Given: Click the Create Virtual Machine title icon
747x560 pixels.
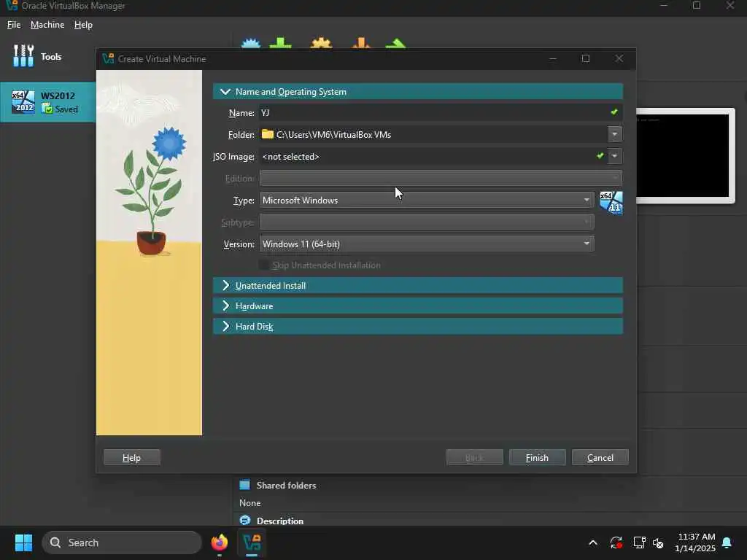Looking at the screenshot, I should pyautogui.click(x=108, y=58).
